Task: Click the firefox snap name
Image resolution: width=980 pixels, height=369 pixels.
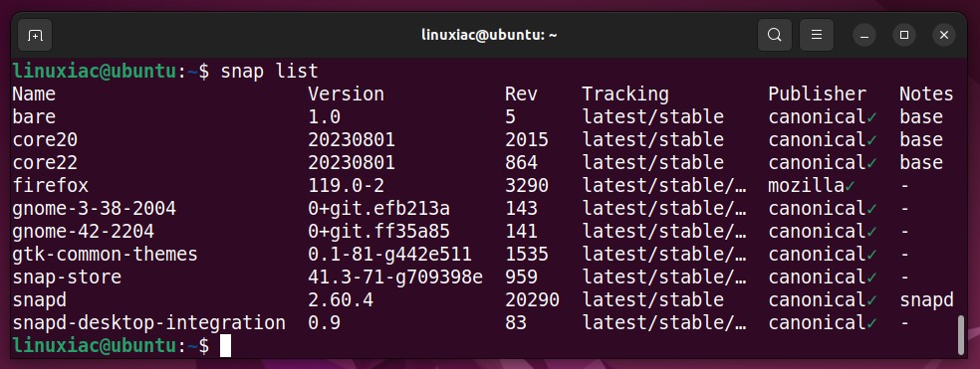Action: [50, 185]
